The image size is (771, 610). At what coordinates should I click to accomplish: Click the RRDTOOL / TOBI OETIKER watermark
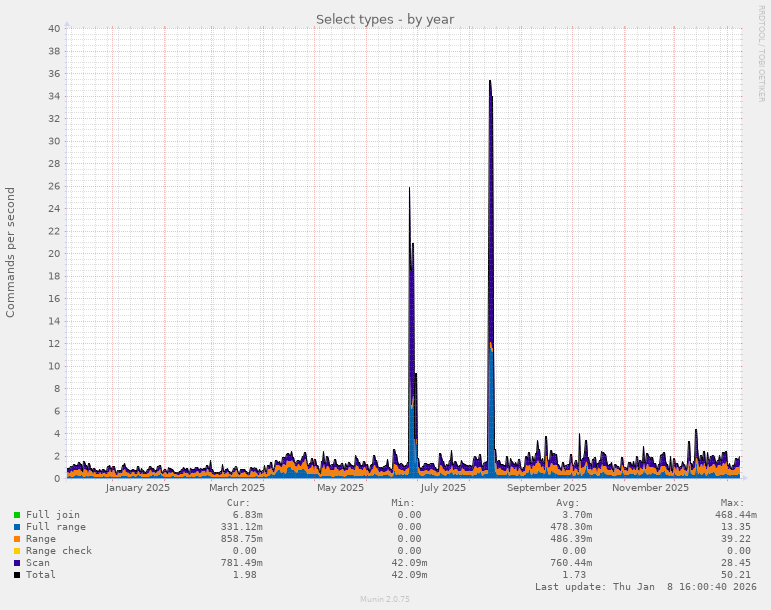tap(761, 53)
